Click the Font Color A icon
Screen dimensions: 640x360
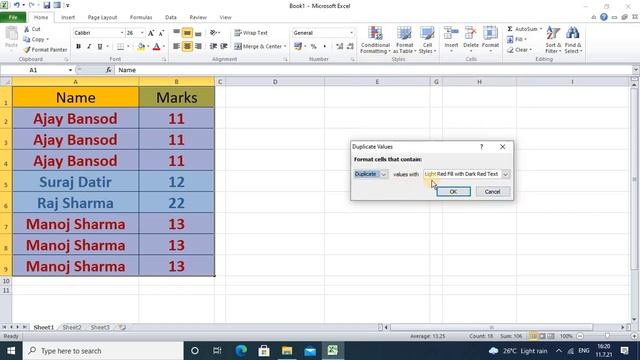tap(156, 47)
